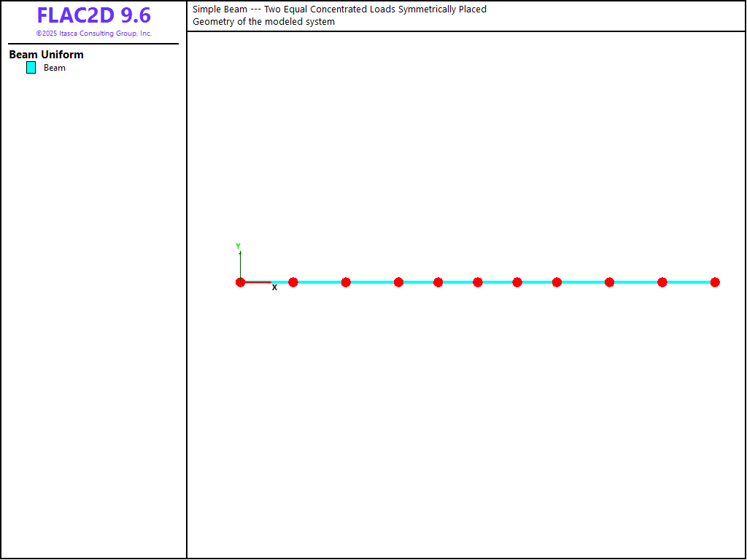Select the fourth red node from the left

tap(398, 282)
